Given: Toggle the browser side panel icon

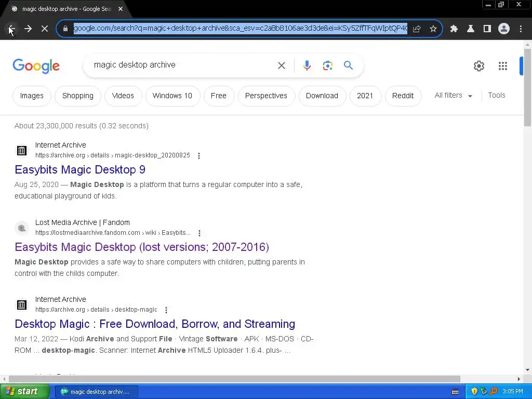Looking at the screenshot, I should pyautogui.click(x=487, y=29).
